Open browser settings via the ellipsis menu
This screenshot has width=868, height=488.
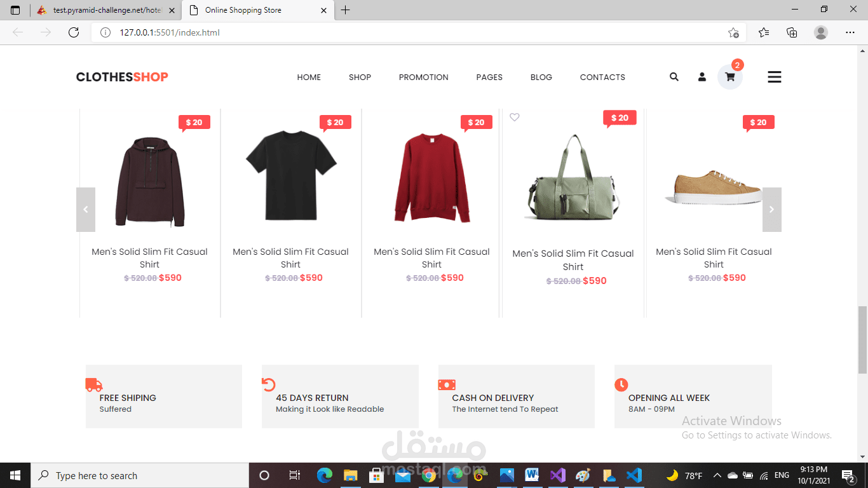850,32
